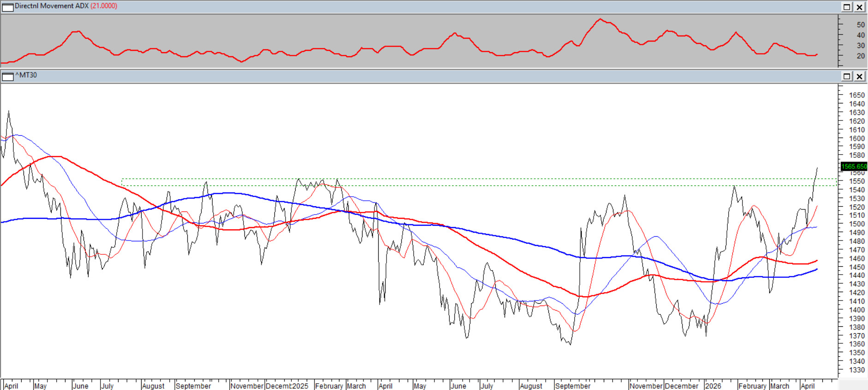Maximize the Directnl Movement ADX panel
Image resolution: width=868 pixels, height=390 pixels.
pyautogui.click(x=847, y=7)
